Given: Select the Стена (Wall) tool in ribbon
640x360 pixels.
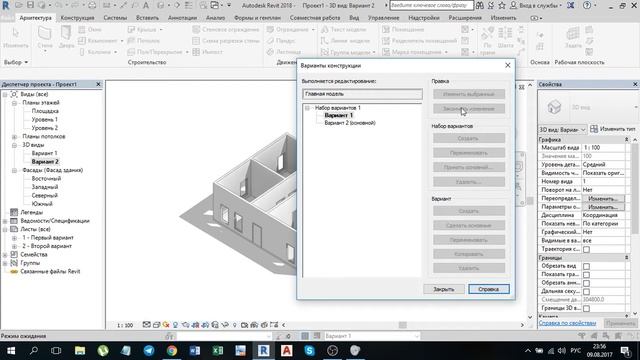Looking at the screenshot, I should coord(45,38).
